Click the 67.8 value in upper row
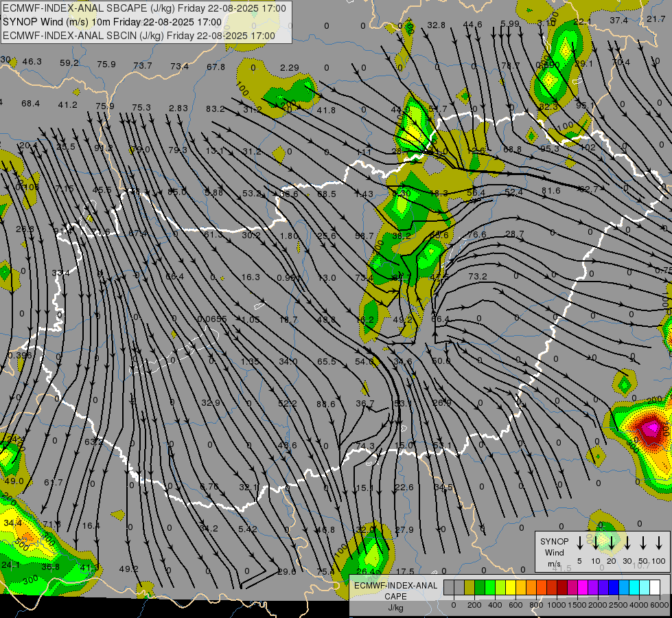This screenshot has height=618, width=672. pos(216,67)
